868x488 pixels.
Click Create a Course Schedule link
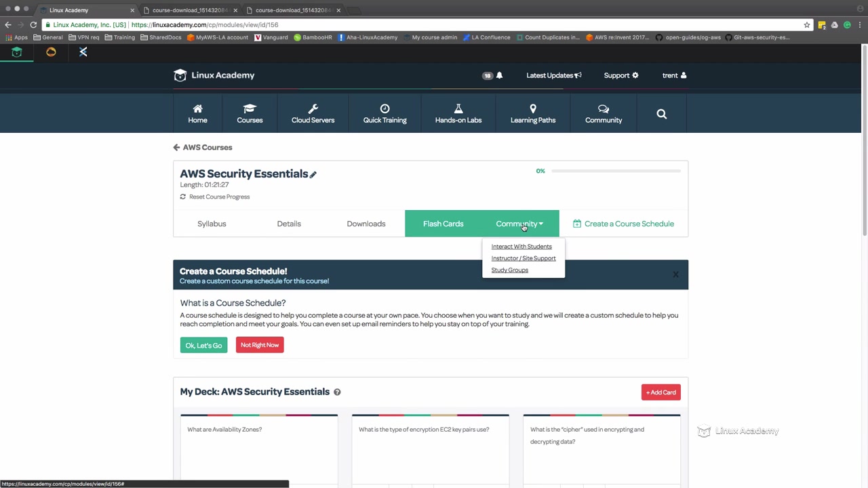coord(623,224)
